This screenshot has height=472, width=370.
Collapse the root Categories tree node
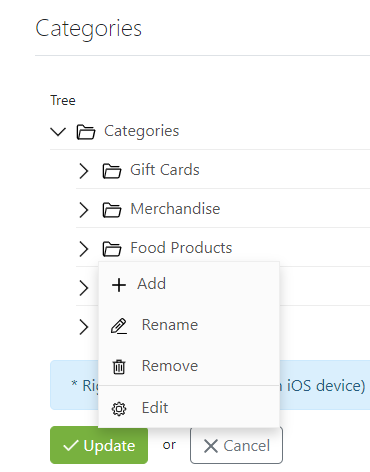point(58,132)
